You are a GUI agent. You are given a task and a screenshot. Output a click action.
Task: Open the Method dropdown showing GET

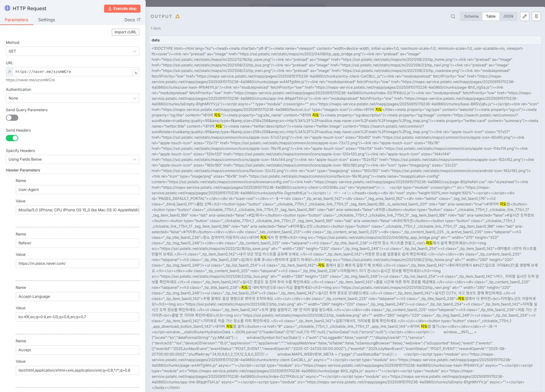[x=73, y=51]
